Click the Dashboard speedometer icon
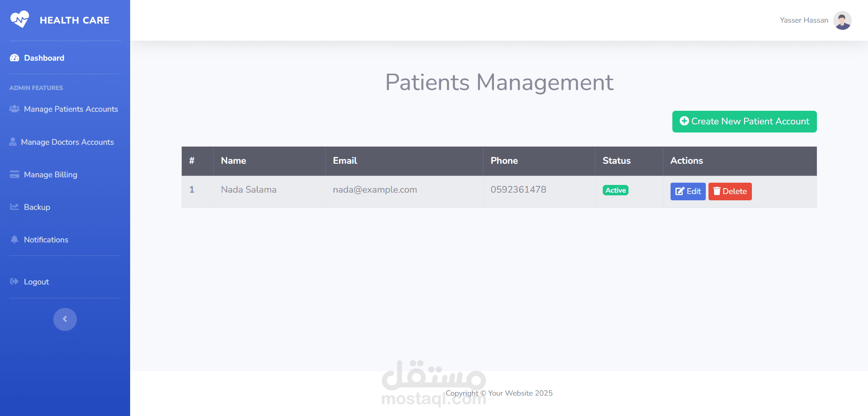 14,58
